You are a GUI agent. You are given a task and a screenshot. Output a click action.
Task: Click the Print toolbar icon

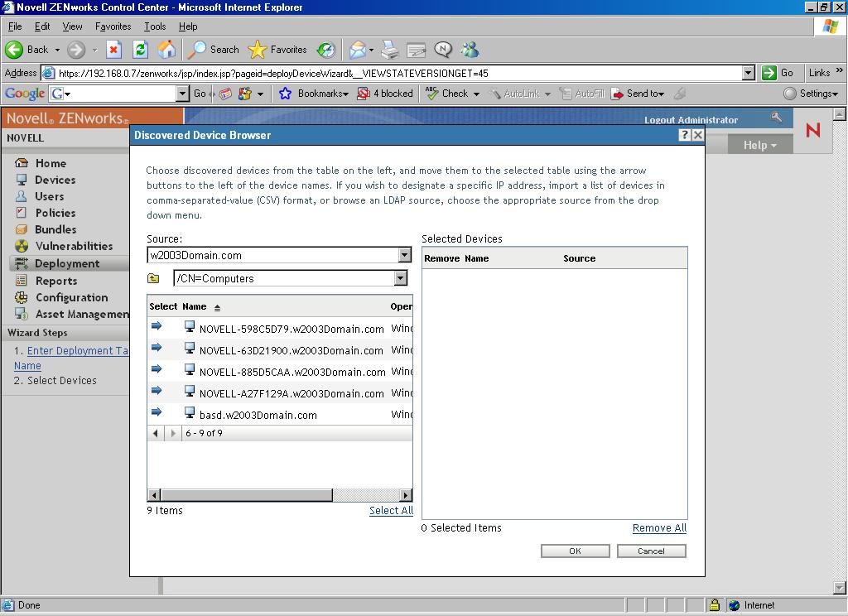tap(389, 51)
